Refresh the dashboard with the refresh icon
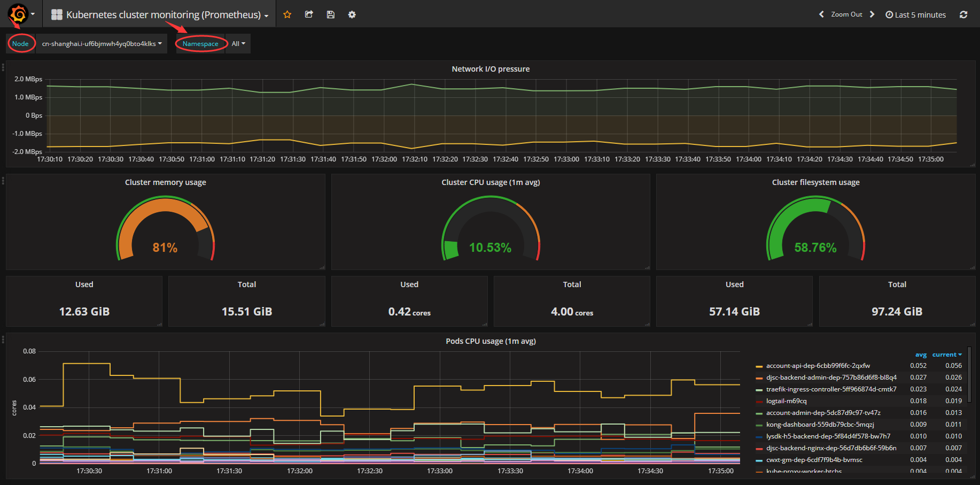The height and width of the screenshot is (485, 980). (963, 14)
